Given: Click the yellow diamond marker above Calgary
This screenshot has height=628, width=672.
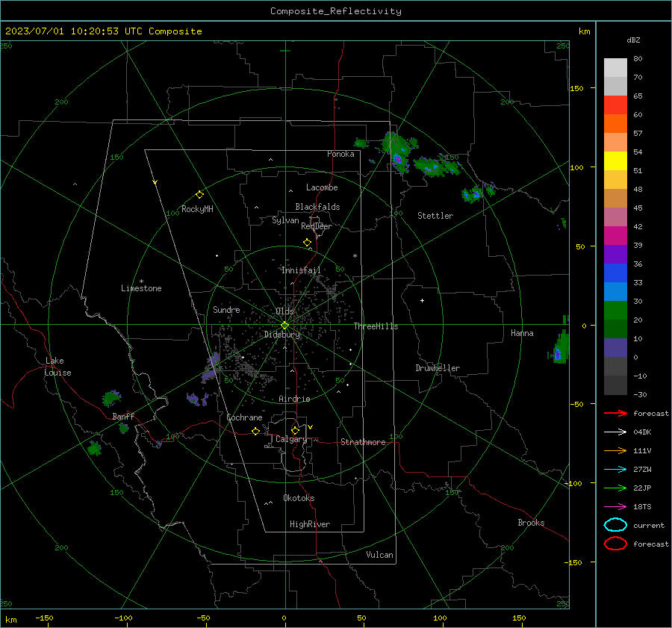Looking at the screenshot, I should (x=295, y=430).
